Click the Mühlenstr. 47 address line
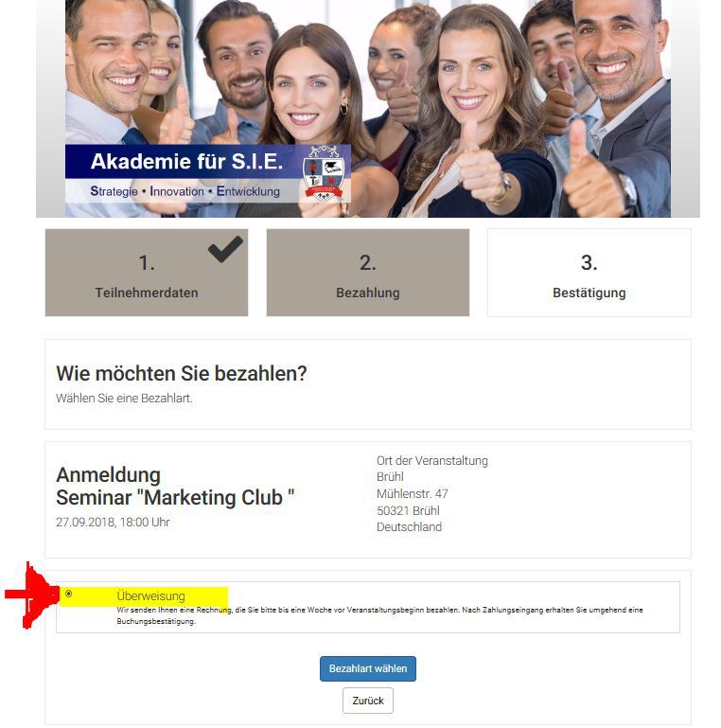The width and height of the screenshot is (721, 728). point(412,493)
